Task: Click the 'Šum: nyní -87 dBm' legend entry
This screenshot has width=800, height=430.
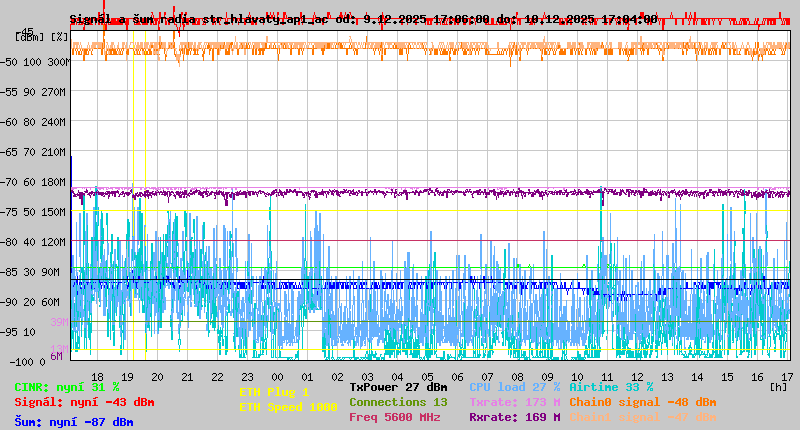Action: click(x=74, y=422)
